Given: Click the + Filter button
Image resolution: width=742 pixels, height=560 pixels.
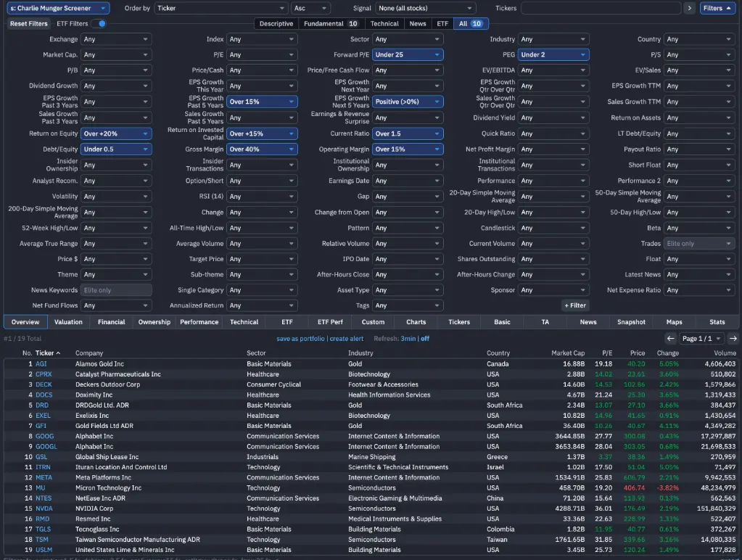Looking at the screenshot, I should [575, 305].
